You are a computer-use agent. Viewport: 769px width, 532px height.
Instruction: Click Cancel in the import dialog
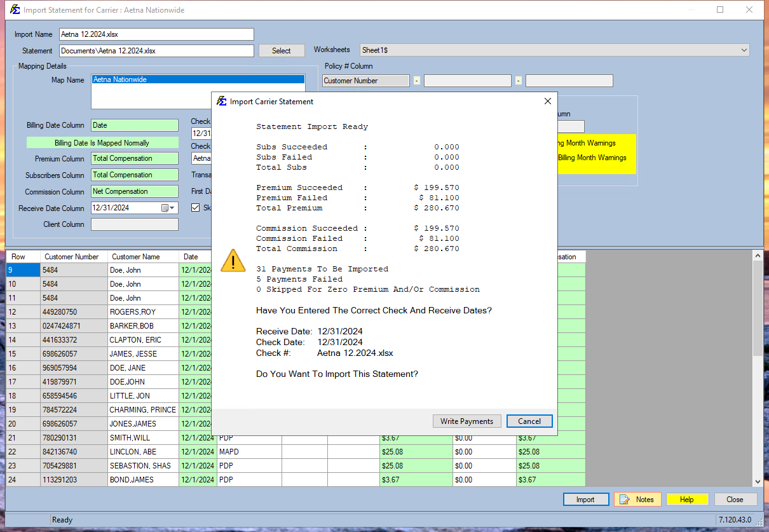[529, 421]
